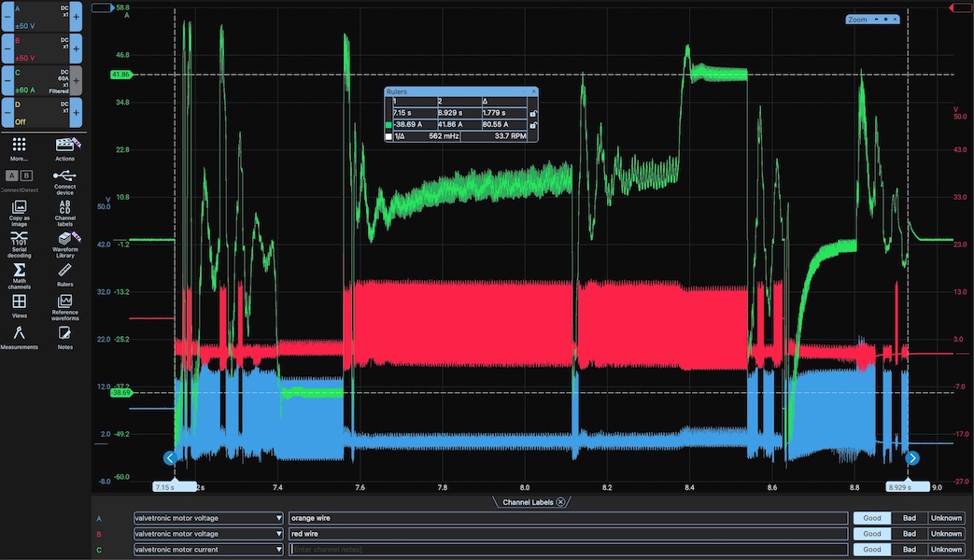Expand channel C valvetronic motor current dropdown
Image resolution: width=974 pixels, height=560 pixels.
point(278,550)
